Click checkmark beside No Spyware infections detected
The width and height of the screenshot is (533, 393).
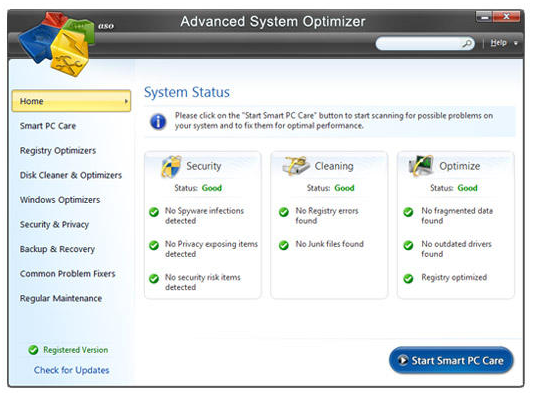[x=154, y=212]
